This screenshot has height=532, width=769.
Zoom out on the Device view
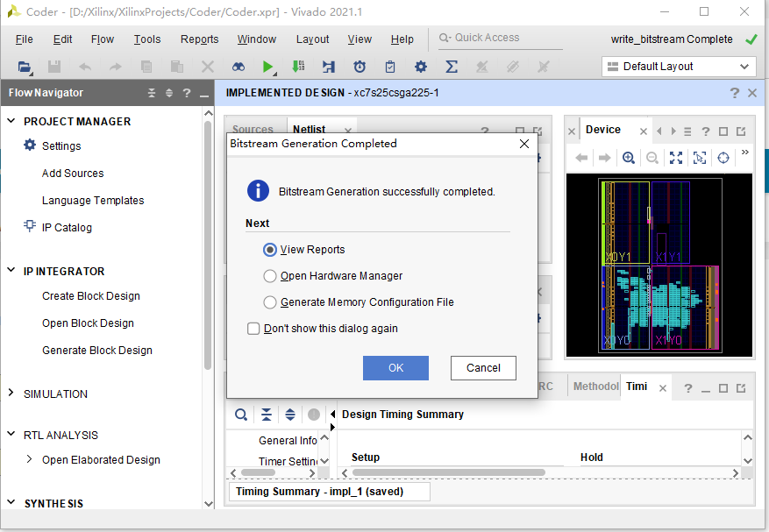pos(652,158)
